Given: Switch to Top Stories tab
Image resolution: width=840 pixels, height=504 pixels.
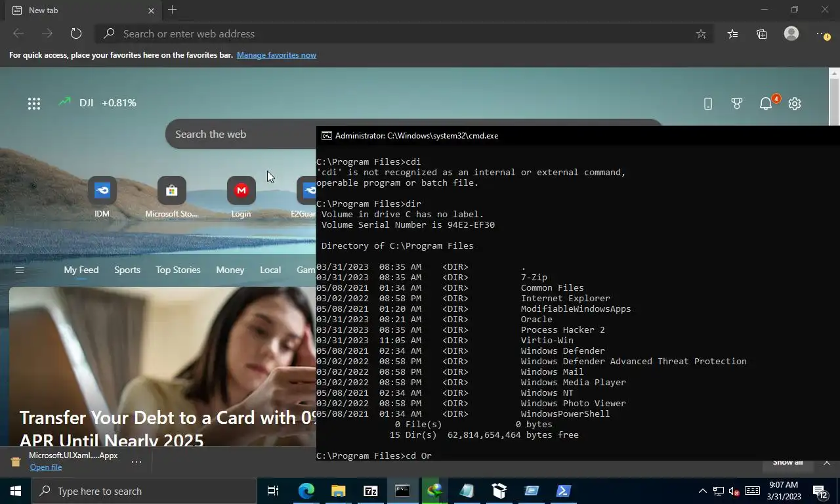Looking at the screenshot, I should tap(178, 270).
